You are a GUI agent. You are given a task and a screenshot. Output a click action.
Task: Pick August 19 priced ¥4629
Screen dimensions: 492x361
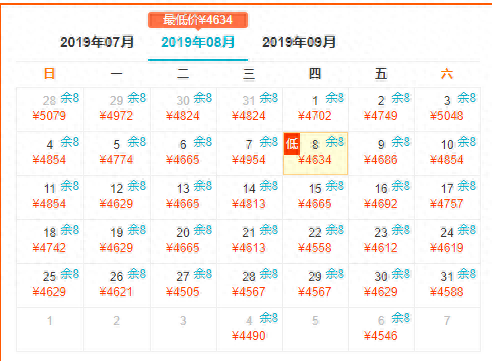tap(117, 241)
